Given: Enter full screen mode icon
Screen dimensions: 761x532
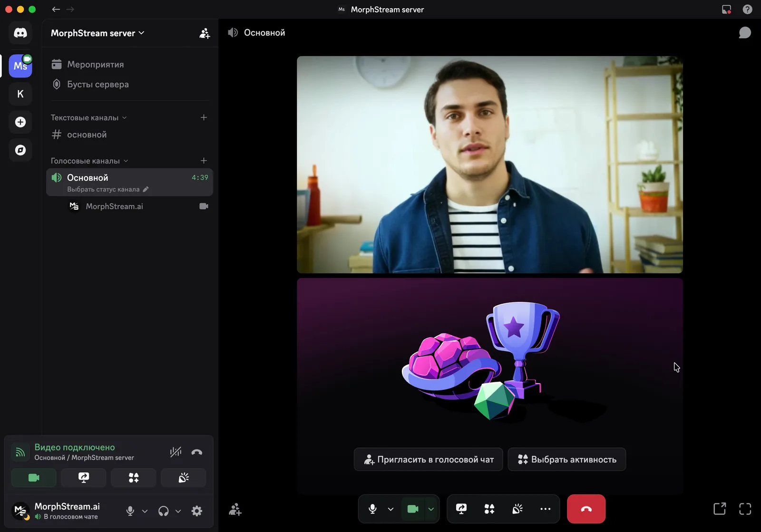Looking at the screenshot, I should [x=745, y=509].
